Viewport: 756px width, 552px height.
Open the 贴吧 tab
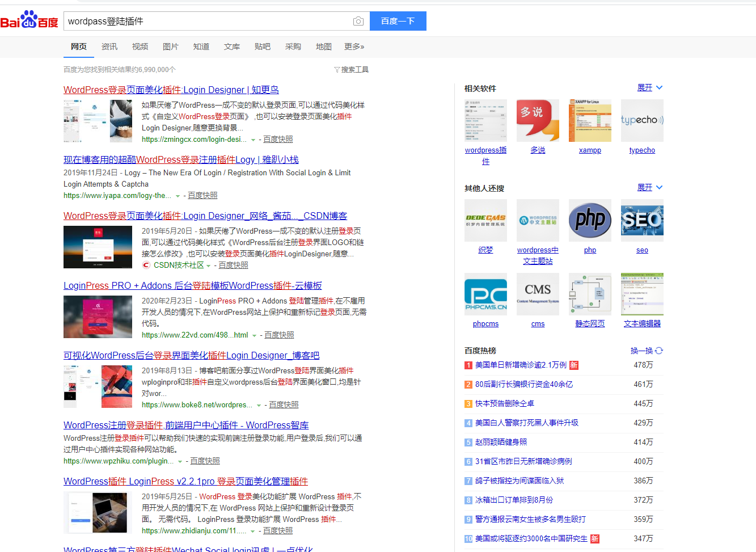tap(263, 47)
